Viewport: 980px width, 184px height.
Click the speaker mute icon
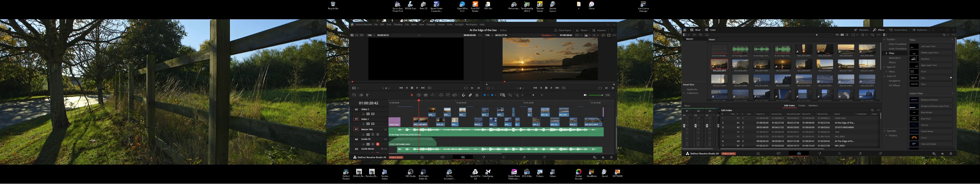point(585,95)
